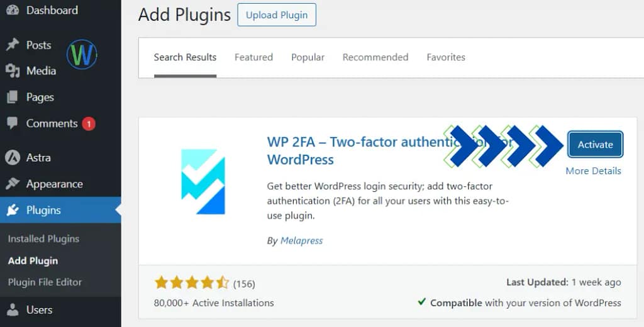This screenshot has height=327, width=644.
Task: Click the Posts pushpin icon
Action: point(13,45)
